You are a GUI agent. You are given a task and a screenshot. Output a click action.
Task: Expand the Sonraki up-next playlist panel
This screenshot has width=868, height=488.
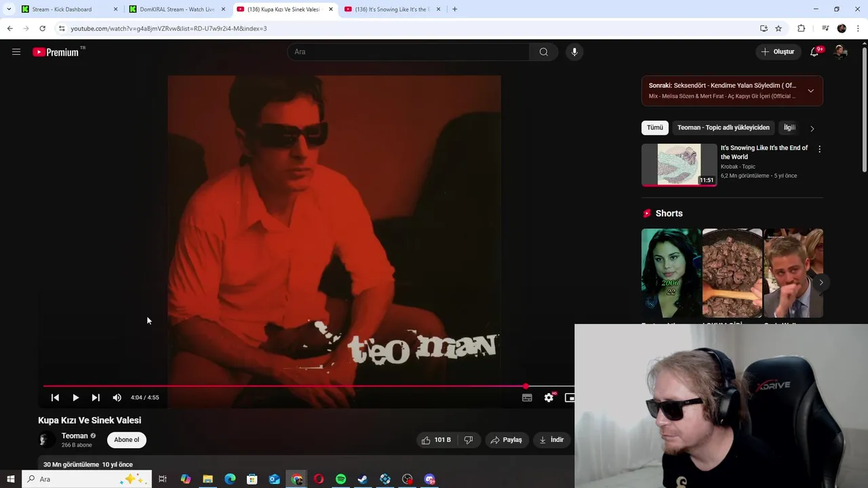pos(810,91)
